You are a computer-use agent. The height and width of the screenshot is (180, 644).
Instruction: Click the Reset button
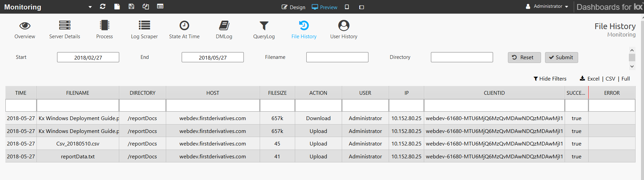coord(524,58)
